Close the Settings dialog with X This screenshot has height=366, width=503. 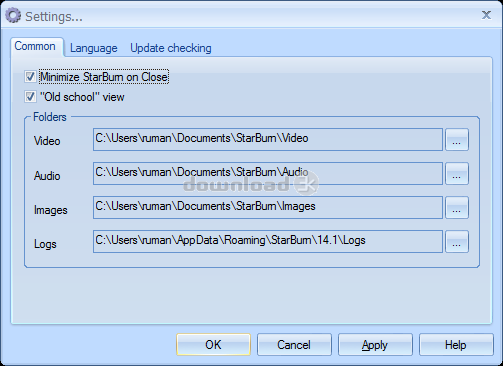coord(486,15)
